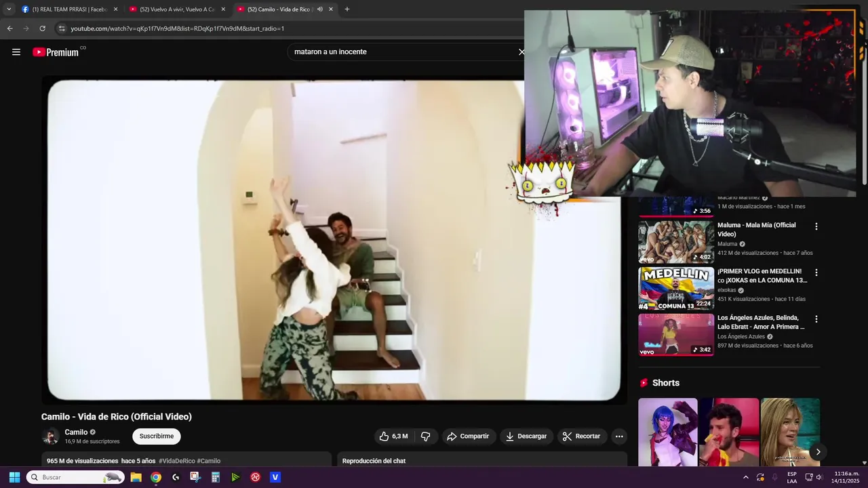
Task: Open a new browser tab
Action: 347,9
